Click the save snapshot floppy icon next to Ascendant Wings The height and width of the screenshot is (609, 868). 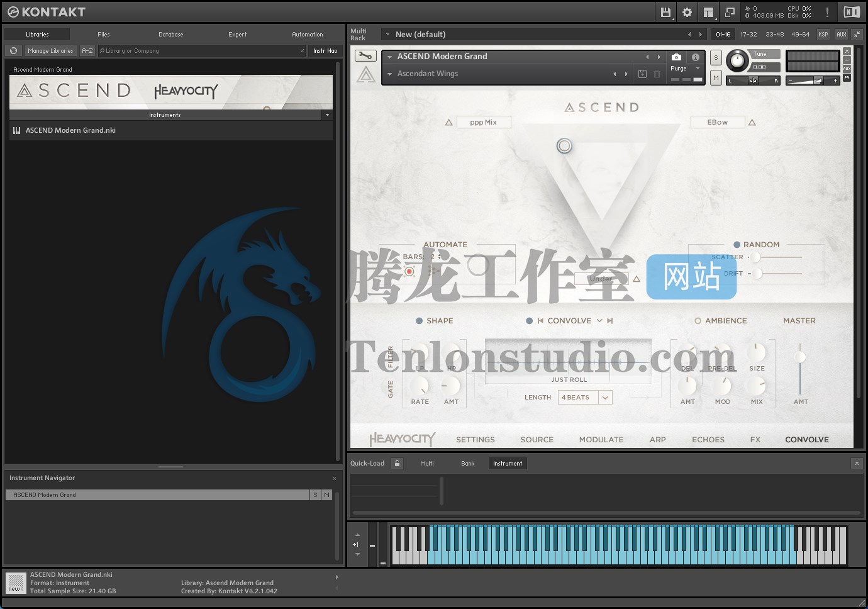642,74
